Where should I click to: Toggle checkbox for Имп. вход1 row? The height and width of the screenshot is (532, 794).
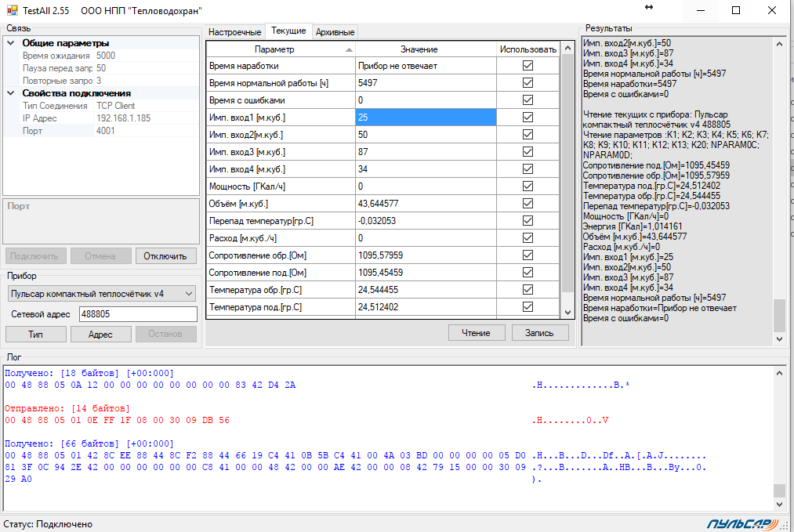click(528, 117)
